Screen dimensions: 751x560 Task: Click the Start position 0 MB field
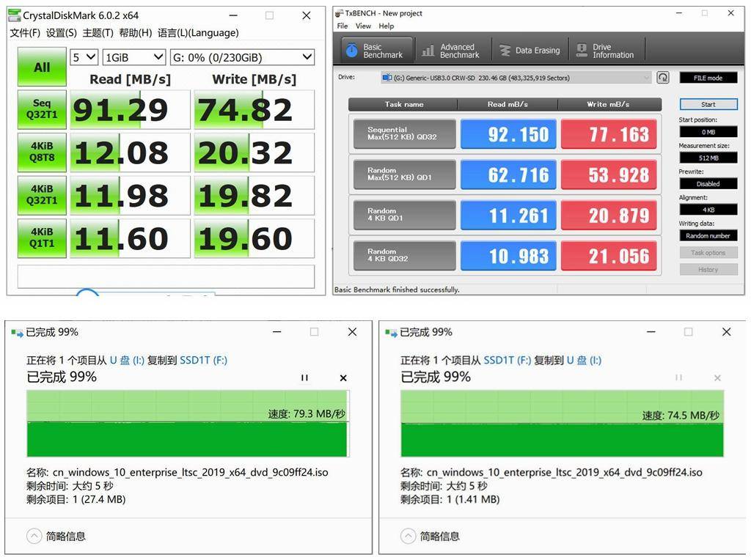[708, 132]
